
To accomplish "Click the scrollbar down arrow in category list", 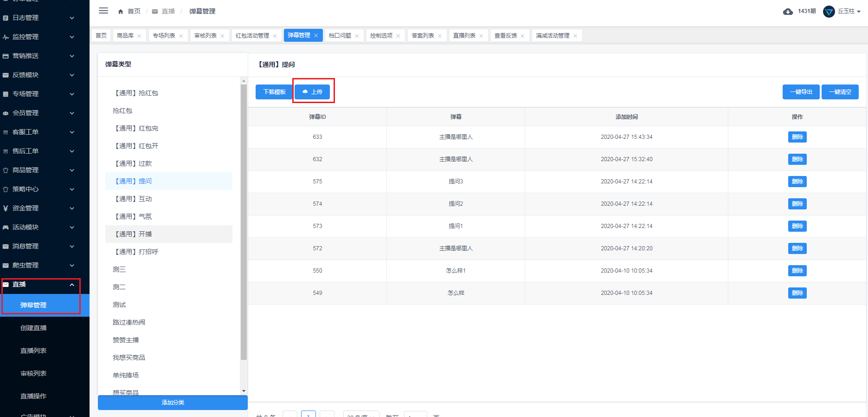I will tap(244, 391).
